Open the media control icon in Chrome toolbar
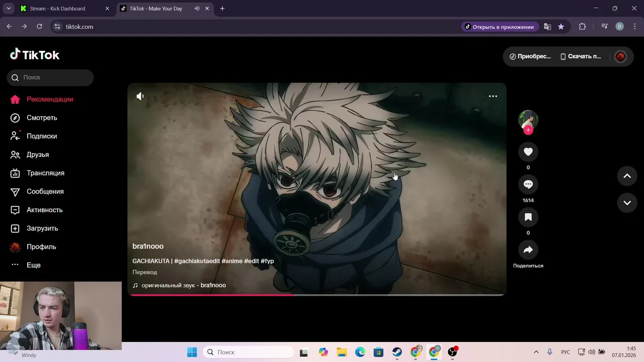644x362 pixels. (x=604, y=27)
